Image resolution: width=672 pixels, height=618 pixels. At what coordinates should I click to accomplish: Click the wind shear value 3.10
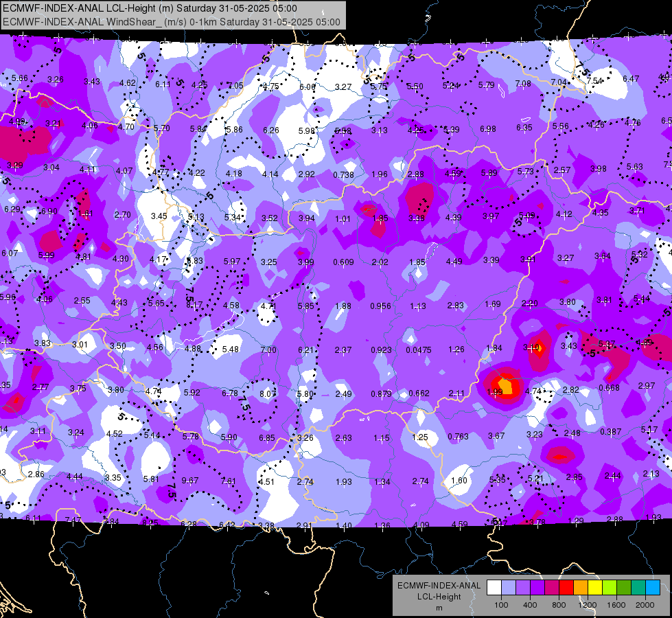point(531,347)
